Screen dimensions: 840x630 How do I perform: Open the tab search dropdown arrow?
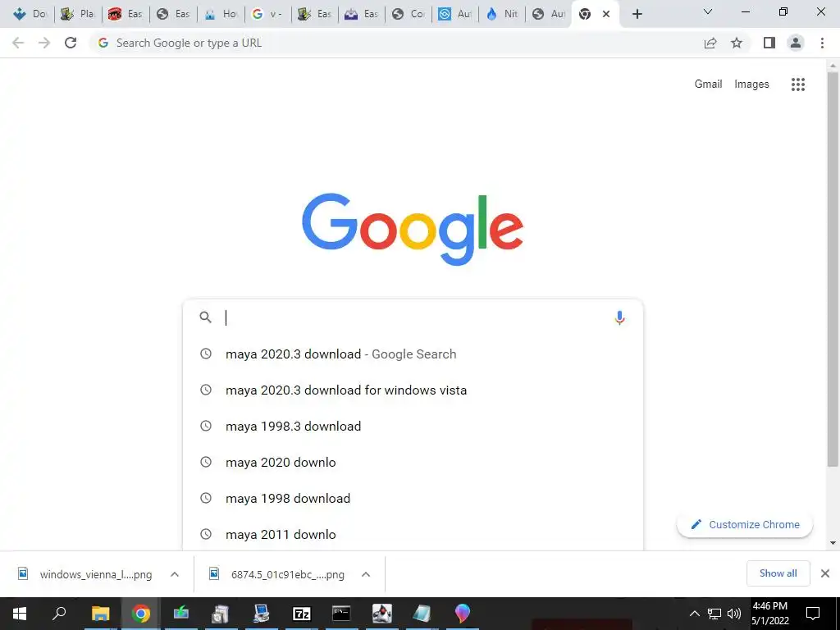pos(708,12)
